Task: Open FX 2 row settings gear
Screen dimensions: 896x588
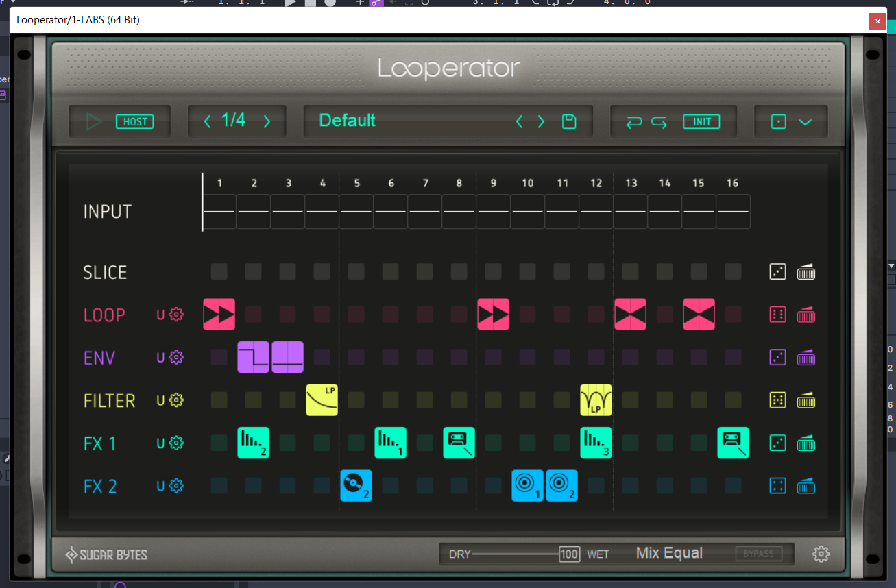Action: point(177,487)
